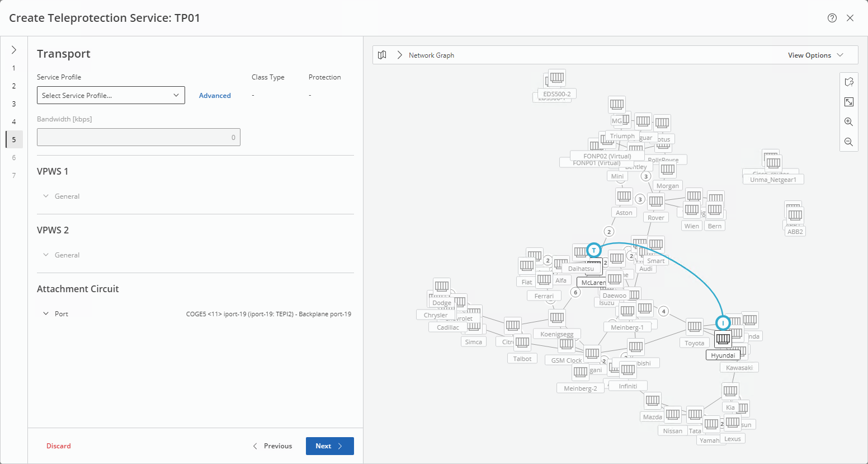Zoom out of the network graph
This screenshot has width=868, height=464.
click(x=848, y=142)
